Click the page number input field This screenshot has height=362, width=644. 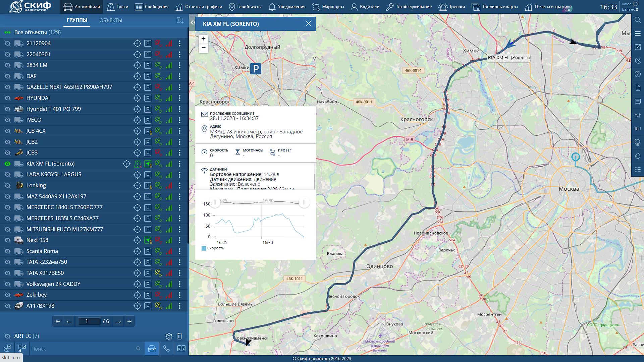89,321
